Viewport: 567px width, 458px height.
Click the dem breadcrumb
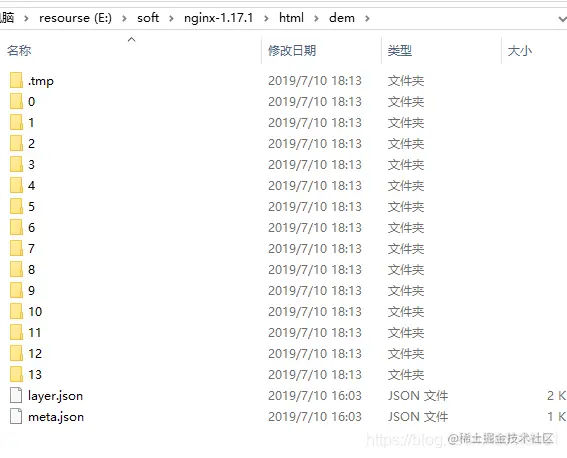tap(342, 18)
